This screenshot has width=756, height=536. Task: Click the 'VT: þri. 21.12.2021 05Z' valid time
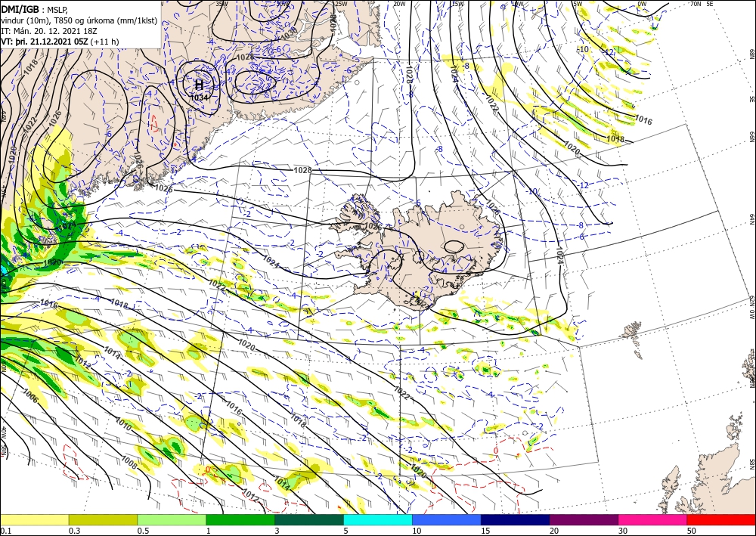point(45,42)
